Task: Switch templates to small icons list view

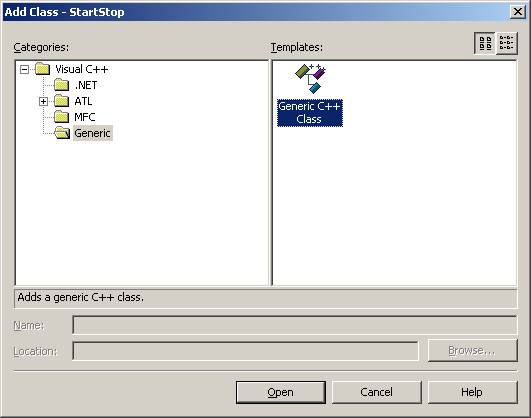Action: click(507, 43)
